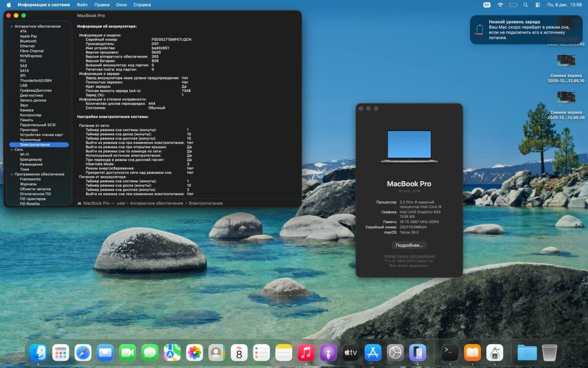Open the Файл menu

[x=82, y=5]
